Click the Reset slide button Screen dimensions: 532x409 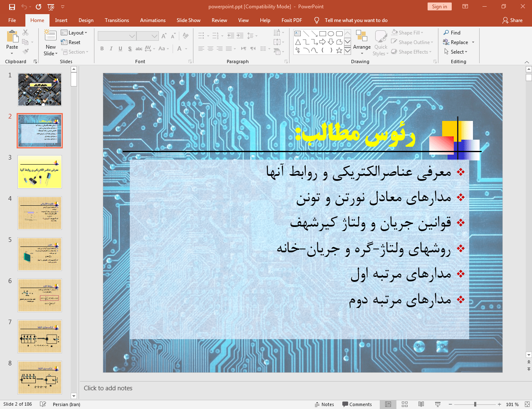pos(71,42)
